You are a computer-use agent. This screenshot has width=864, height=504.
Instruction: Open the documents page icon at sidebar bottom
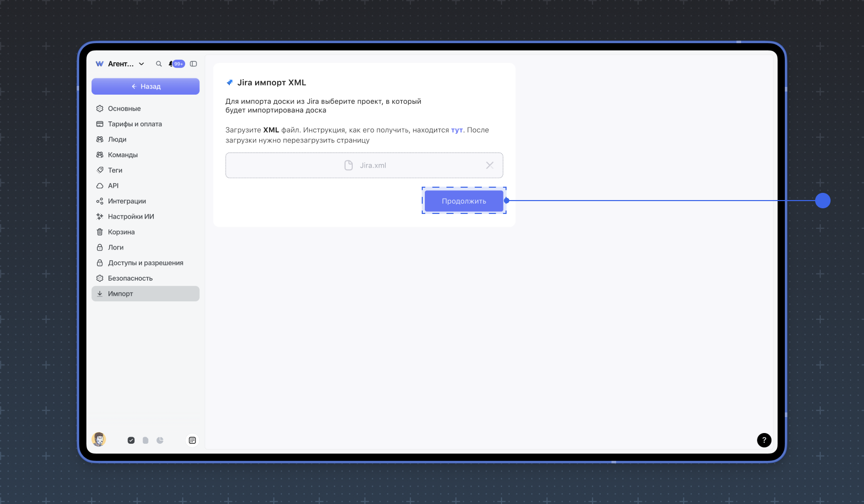click(146, 440)
